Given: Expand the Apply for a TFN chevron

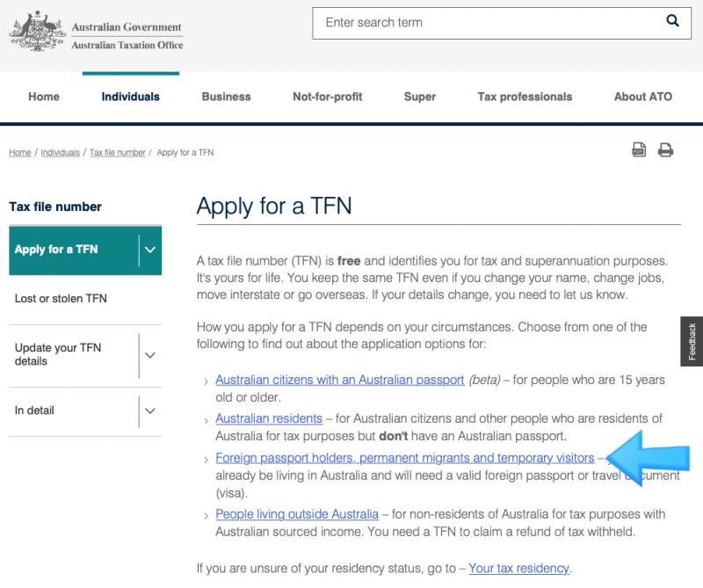Looking at the screenshot, I should 150,250.
